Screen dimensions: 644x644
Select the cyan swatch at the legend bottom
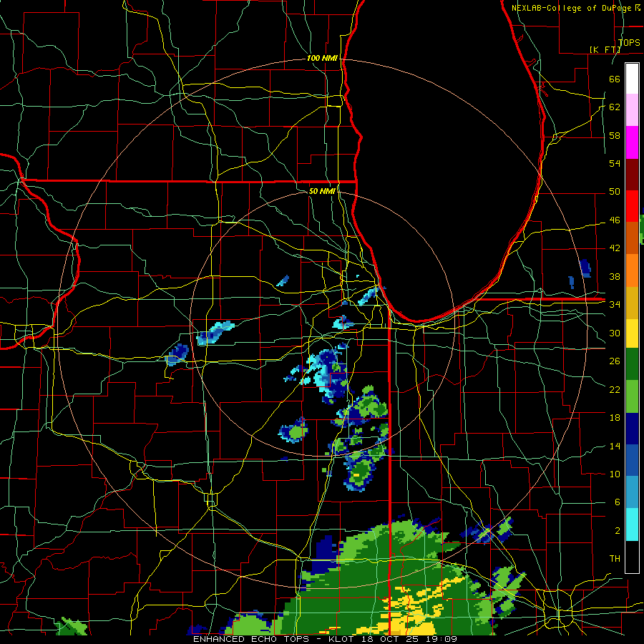click(x=632, y=524)
